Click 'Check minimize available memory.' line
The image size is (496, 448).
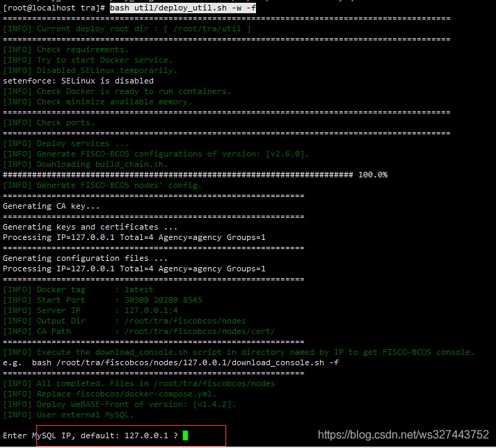tap(97, 102)
